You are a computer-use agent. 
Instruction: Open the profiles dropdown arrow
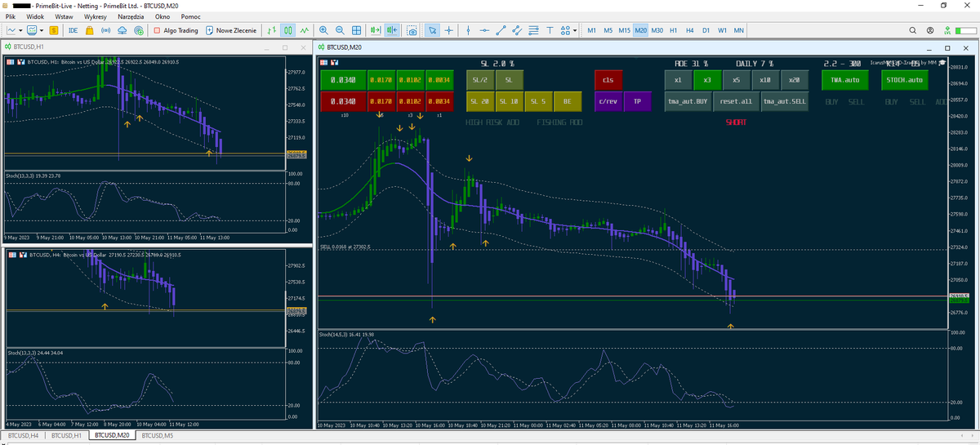coord(42,30)
